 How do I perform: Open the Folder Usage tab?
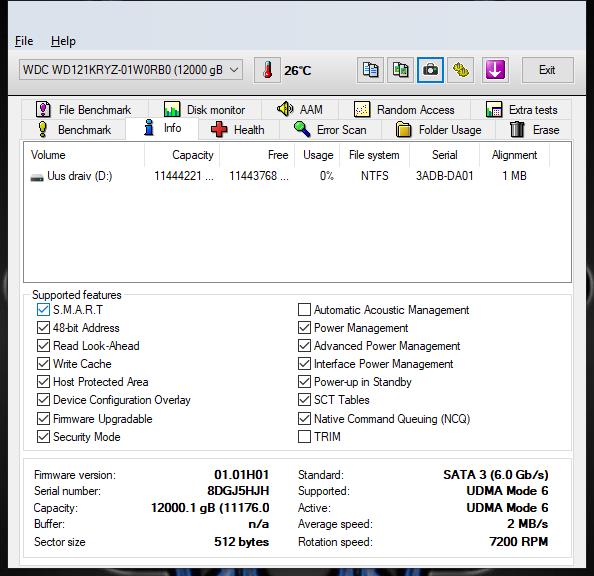pyautogui.click(x=438, y=130)
